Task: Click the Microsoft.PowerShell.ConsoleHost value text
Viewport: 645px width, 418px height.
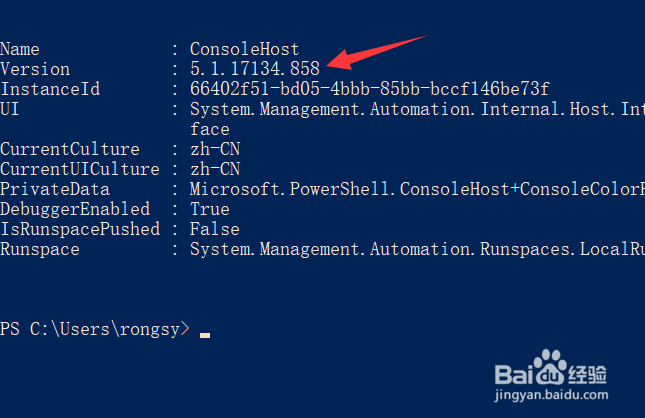Action: tap(418, 189)
